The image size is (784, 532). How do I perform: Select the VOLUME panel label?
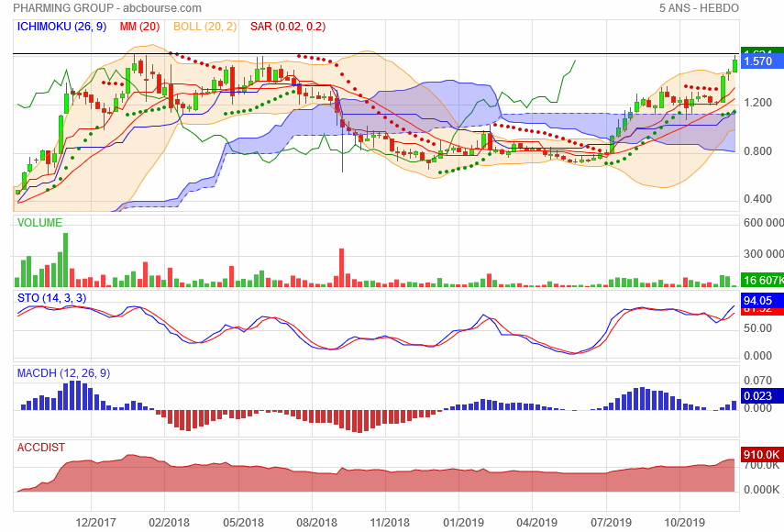pyautogui.click(x=40, y=223)
